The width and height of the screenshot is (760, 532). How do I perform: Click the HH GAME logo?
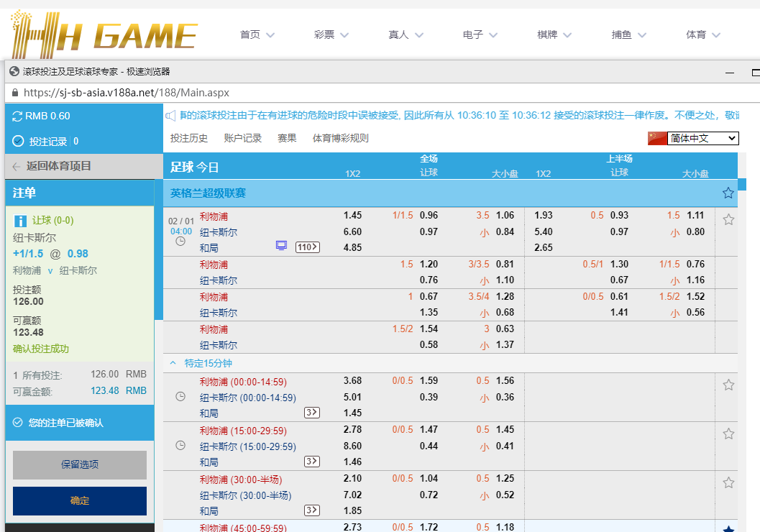[104, 35]
